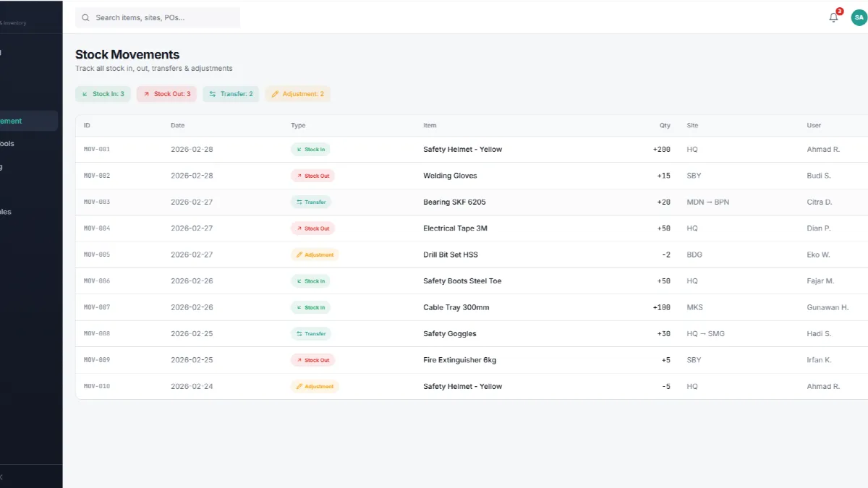Sort by the Site column header
The height and width of the screenshot is (488, 868).
[692, 126]
